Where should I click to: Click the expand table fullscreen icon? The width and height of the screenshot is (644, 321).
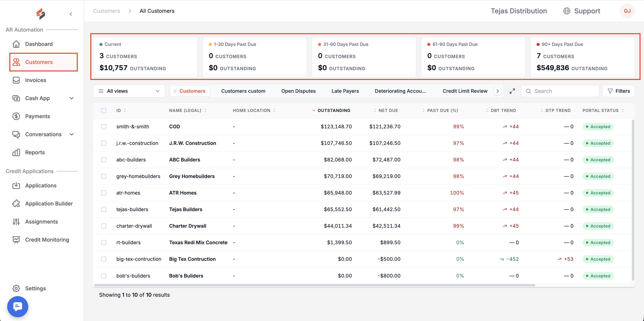(x=512, y=91)
